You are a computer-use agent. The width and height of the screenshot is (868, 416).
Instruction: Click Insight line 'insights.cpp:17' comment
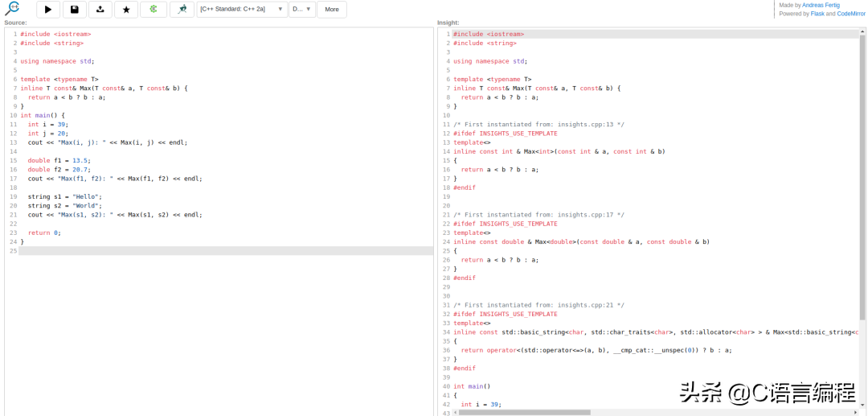(538, 215)
